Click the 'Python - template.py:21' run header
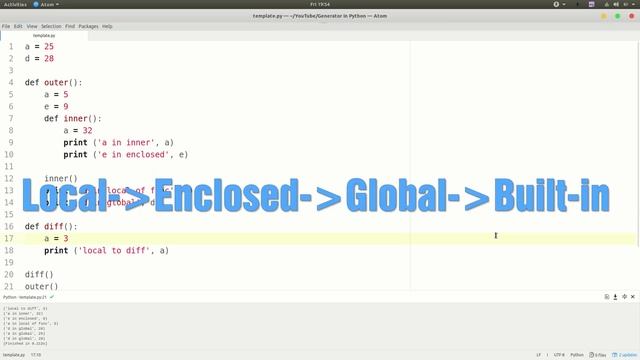The height and width of the screenshot is (360, 640). point(25,297)
